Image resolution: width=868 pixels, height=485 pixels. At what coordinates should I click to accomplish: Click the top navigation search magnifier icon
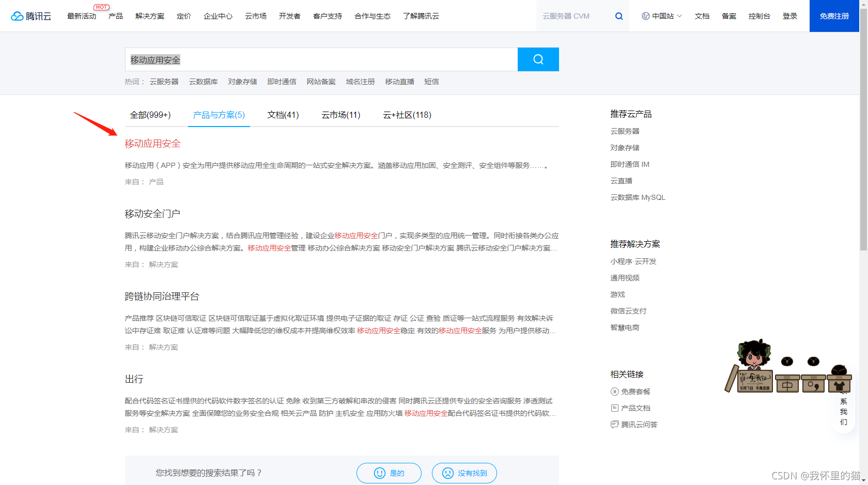pos(619,16)
